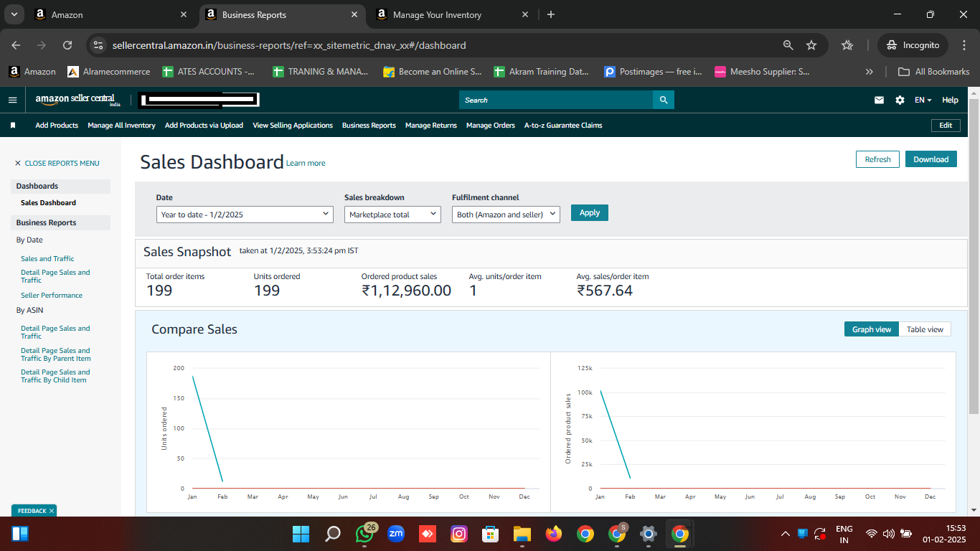Switch to the Manage Your Inventory tab

(452, 14)
